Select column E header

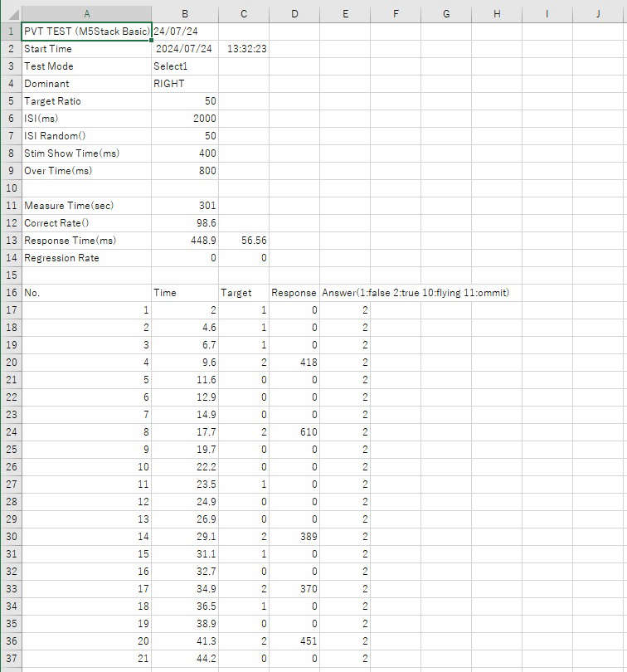(x=345, y=14)
